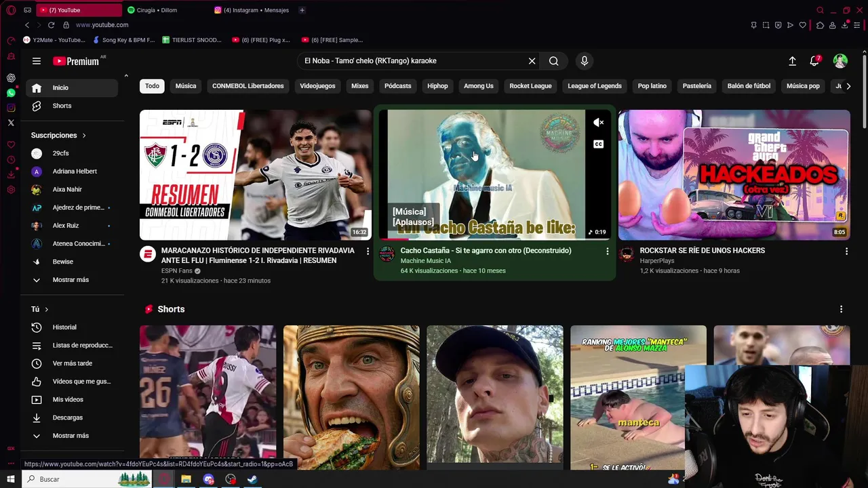Screen dimensions: 868x488
Task: Open a new browser tab with plus
Action: click(x=302, y=10)
